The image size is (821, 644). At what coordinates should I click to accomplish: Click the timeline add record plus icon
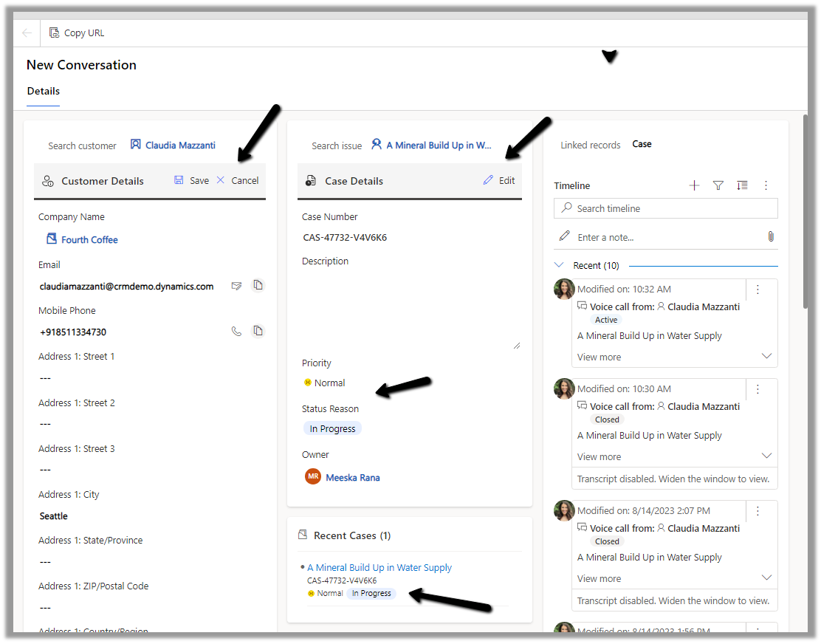click(x=694, y=186)
